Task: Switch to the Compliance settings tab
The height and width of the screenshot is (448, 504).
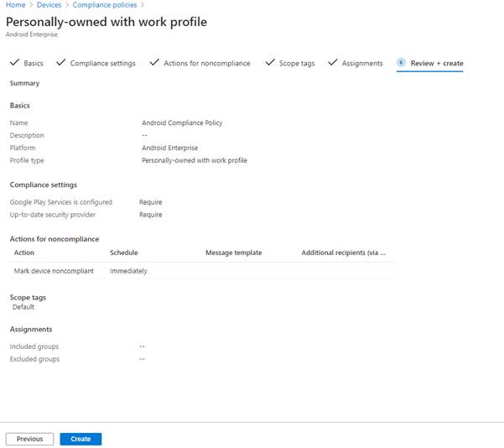Action: click(x=102, y=63)
